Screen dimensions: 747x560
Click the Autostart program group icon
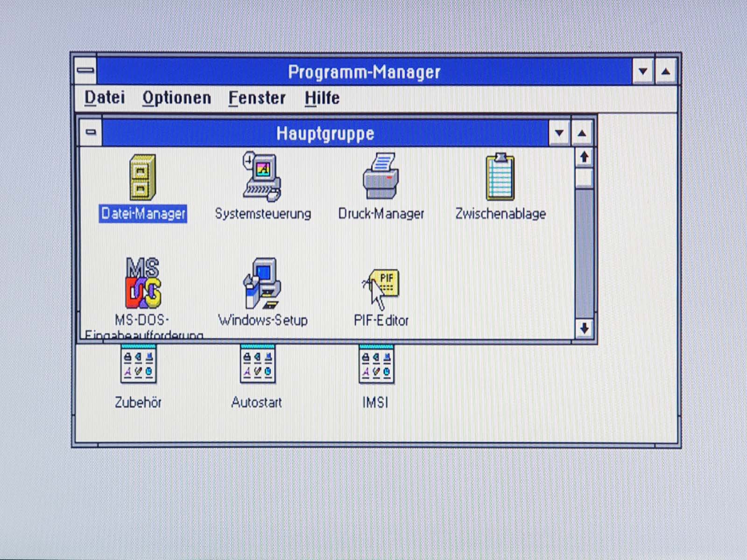257,364
